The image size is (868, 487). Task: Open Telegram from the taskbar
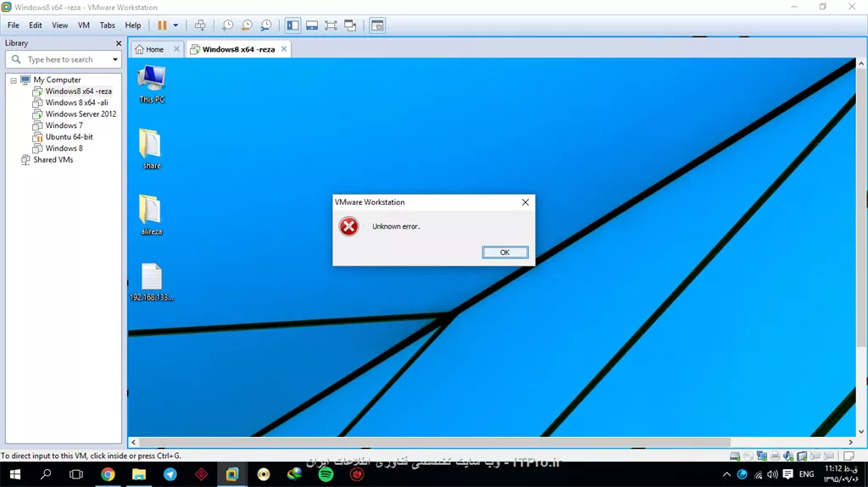click(x=170, y=474)
